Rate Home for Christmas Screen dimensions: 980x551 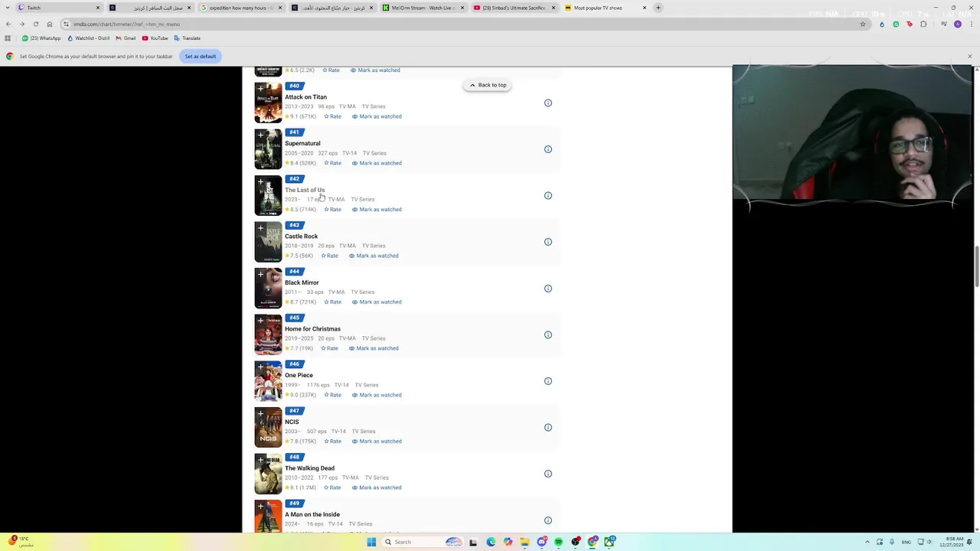[329, 348]
